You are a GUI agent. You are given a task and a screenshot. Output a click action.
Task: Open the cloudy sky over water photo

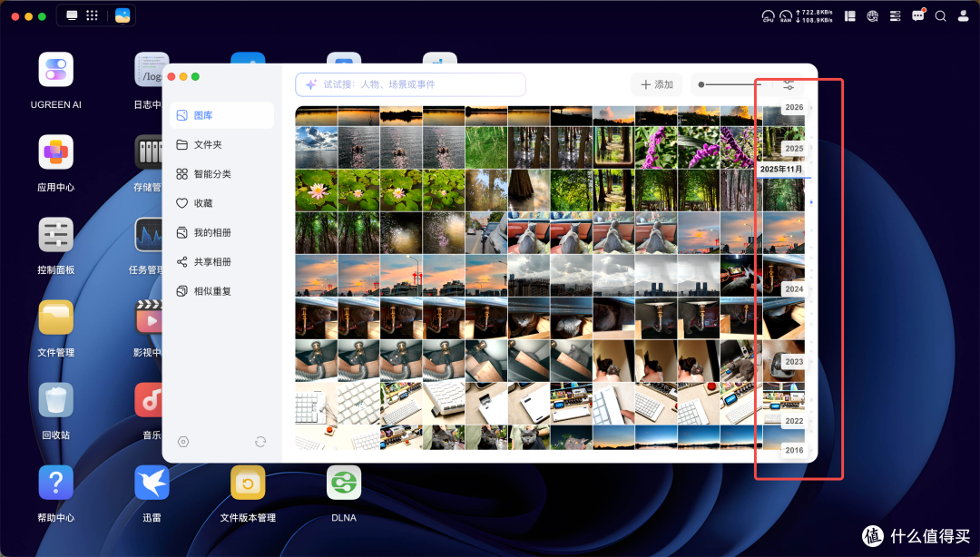317,148
